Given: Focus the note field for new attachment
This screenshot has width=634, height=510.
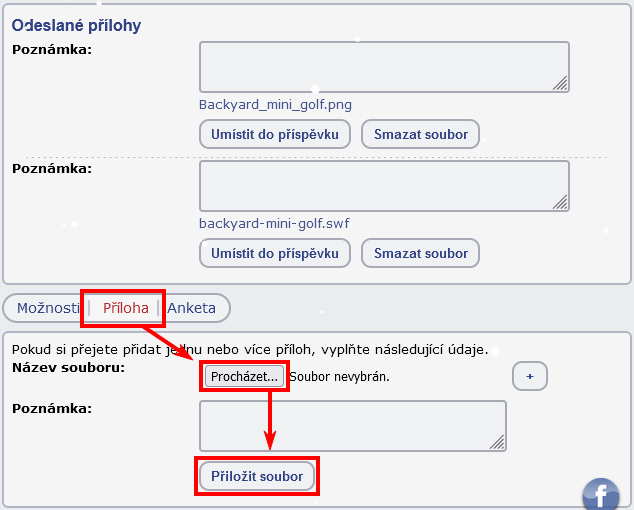Looking at the screenshot, I should coord(353,426).
